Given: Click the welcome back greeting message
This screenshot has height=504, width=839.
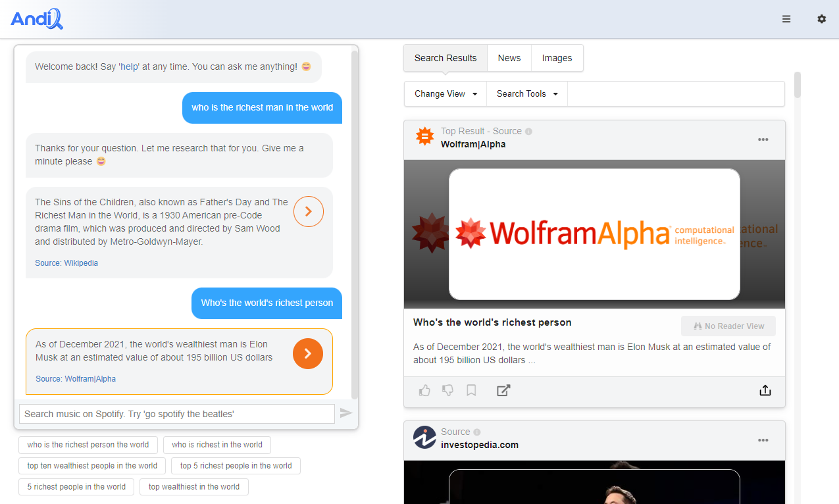Looking at the screenshot, I should (x=174, y=67).
